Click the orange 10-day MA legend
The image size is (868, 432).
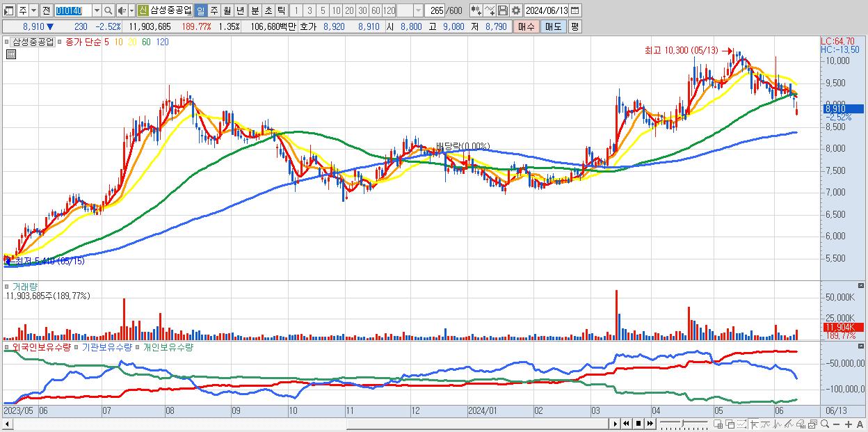click(x=119, y=42)
